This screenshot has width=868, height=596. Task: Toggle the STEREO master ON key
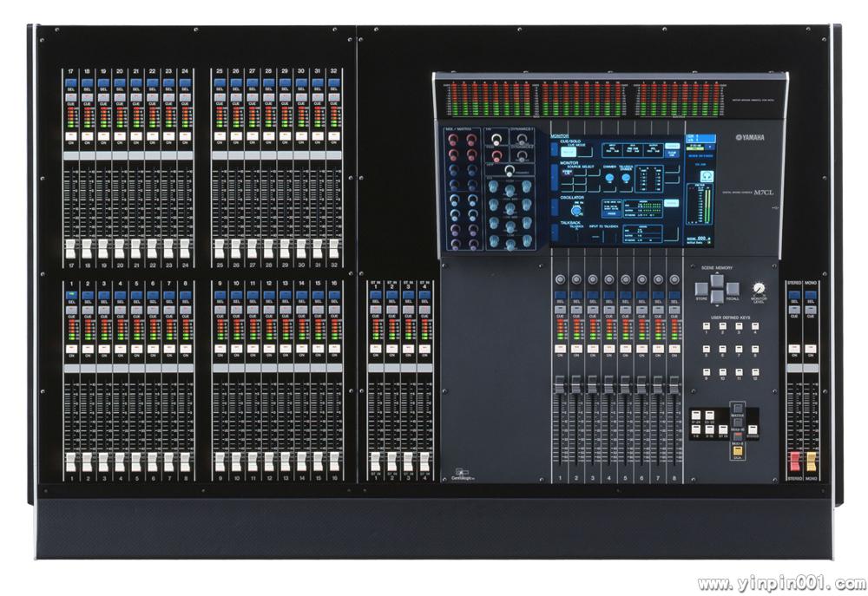tap(793, 350)
